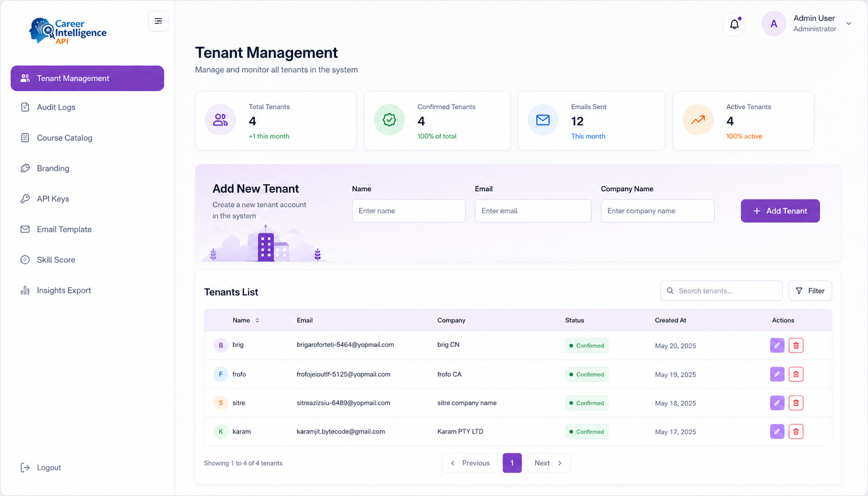This screenshot has height=496, width=868.
Task: Expand the Admin User account dropdown chevron
Action: point(849,24)
